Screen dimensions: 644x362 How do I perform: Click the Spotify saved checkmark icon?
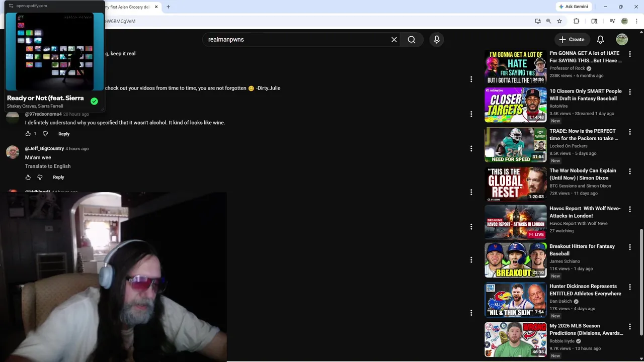(94, 101)
